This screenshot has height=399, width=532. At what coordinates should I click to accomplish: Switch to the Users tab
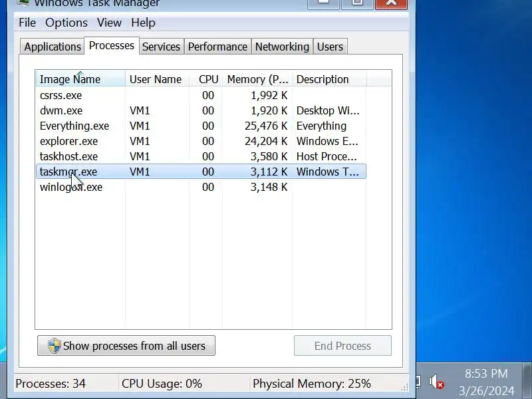pyautogui.click(x=330, y=47)
